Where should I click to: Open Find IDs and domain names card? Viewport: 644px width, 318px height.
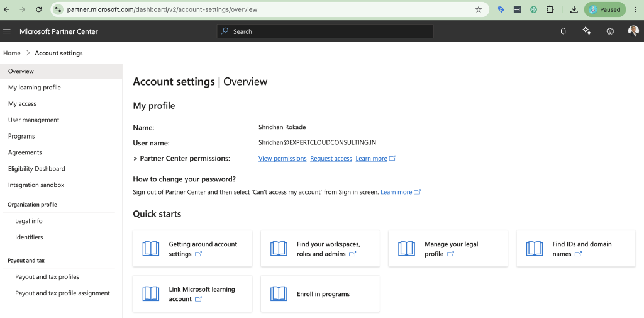point(576,249)
